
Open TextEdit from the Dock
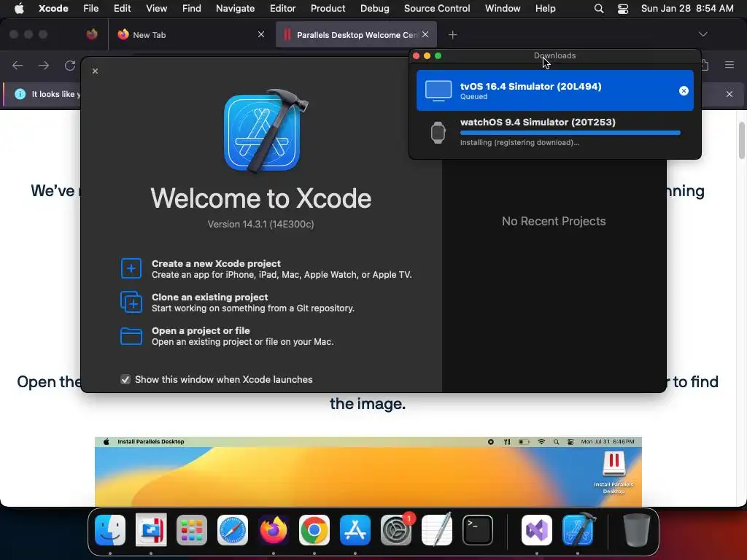tap(437, 529)
